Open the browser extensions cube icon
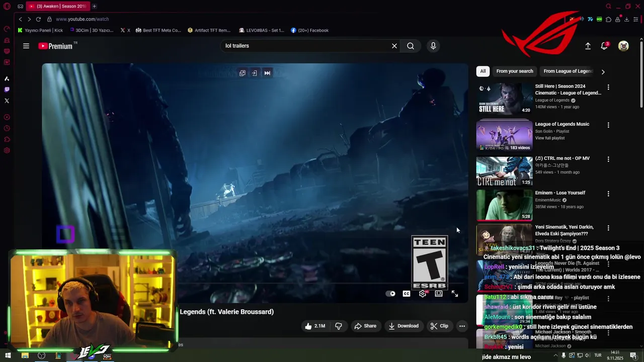This screenshot has height=362, width=644. [x=608, y=19]
